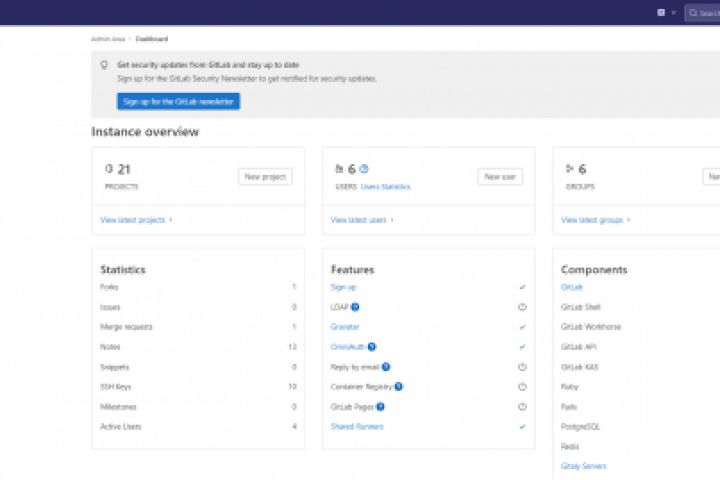Select the GitLab API component text

579,347
